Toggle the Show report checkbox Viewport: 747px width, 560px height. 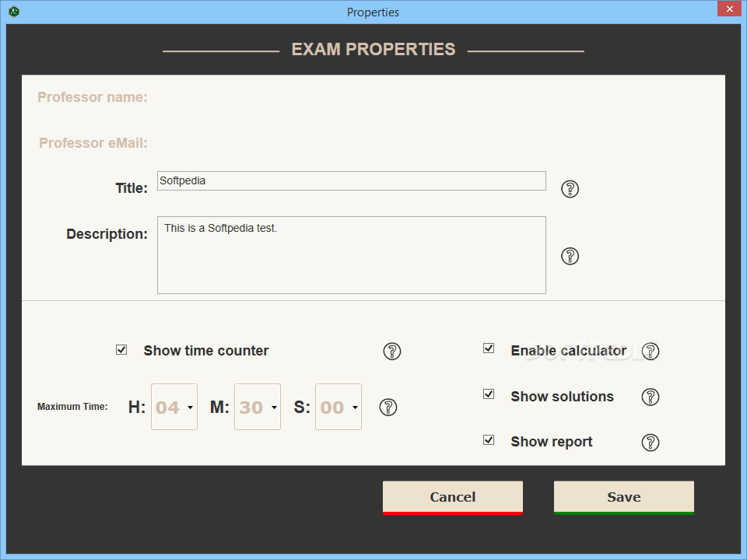(489, 439)
